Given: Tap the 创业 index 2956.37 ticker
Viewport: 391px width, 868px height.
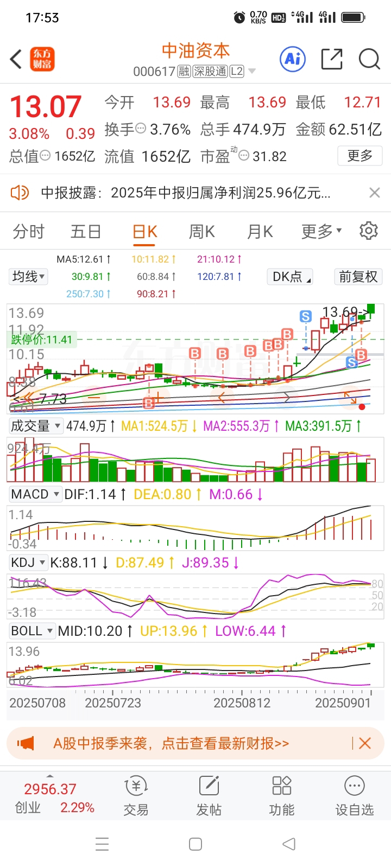Looking at the screenshot, I should pyautogui.click(x=54, y=797).
